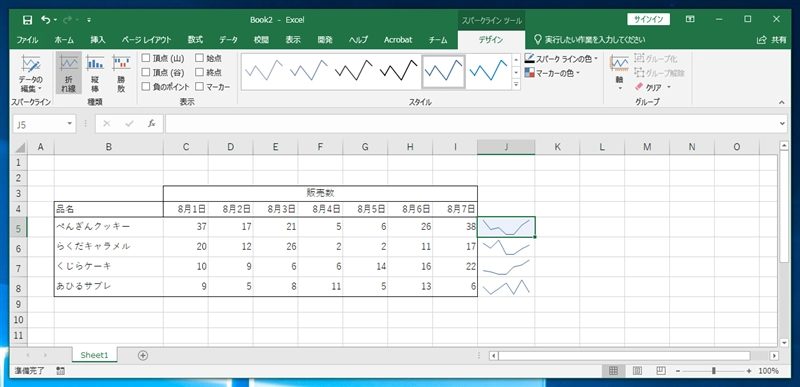Screen dimensions: 800x387
Task: Click cell containing ぺんぎんクッキー
Action: click(x=109, y=227)
